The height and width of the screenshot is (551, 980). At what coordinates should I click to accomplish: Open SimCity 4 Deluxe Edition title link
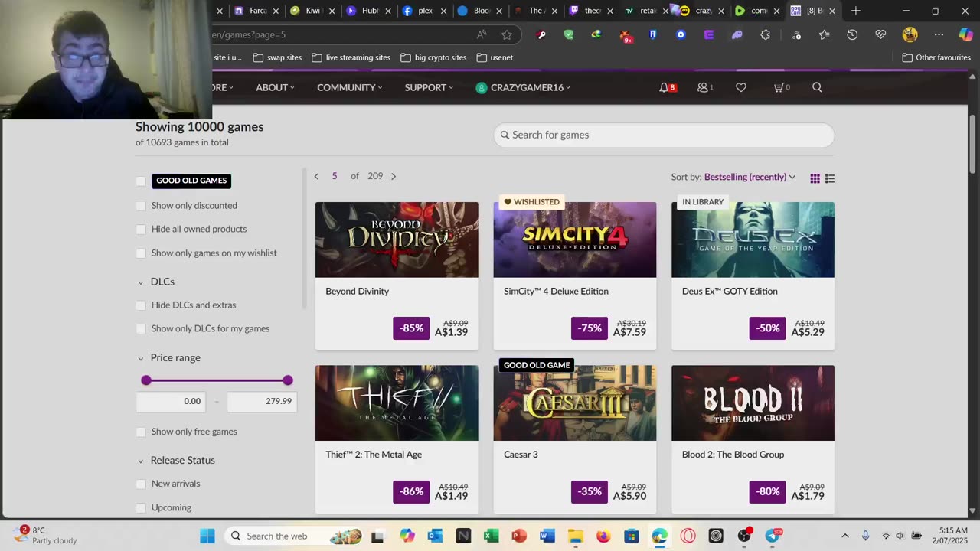556,292
